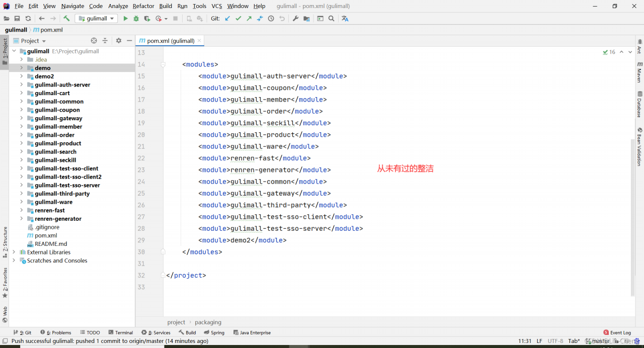Open the Git tool window button

(22, 332)
